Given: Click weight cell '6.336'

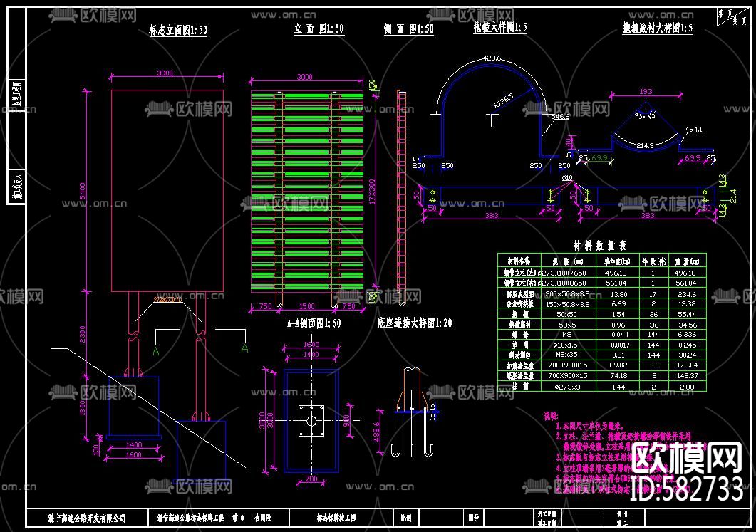Looking at the screenshot, I should click(x=687, y=335).
